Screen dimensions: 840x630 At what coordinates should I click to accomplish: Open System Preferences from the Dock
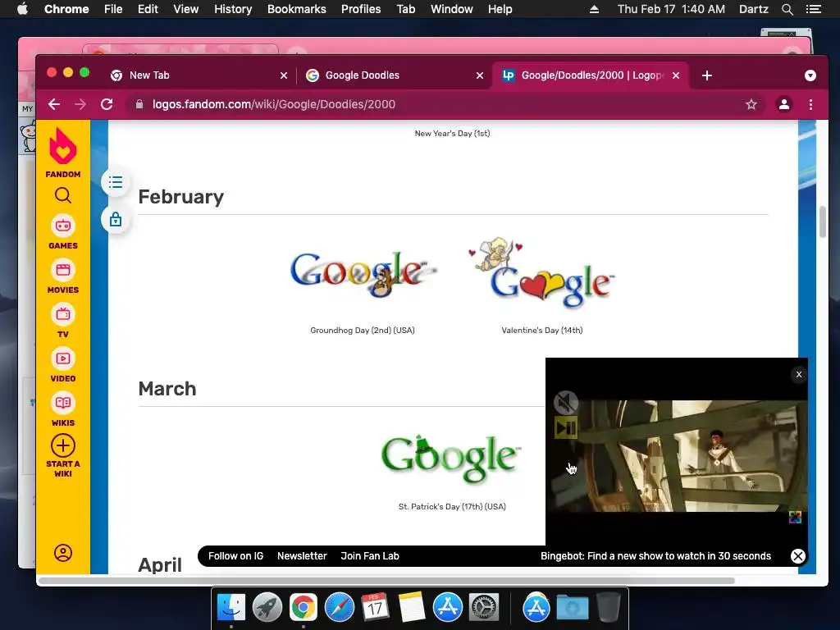click(x=484, y=608)
